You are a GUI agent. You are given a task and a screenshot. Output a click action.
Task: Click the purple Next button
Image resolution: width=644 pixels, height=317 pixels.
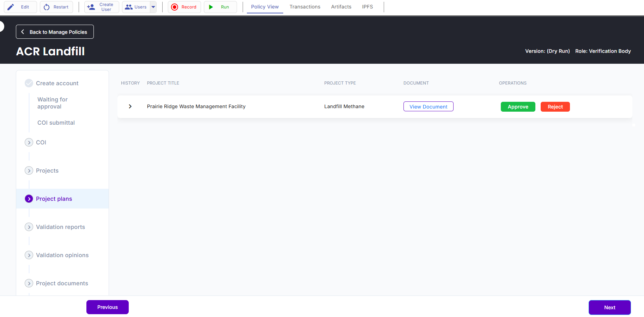click(610, 307)
